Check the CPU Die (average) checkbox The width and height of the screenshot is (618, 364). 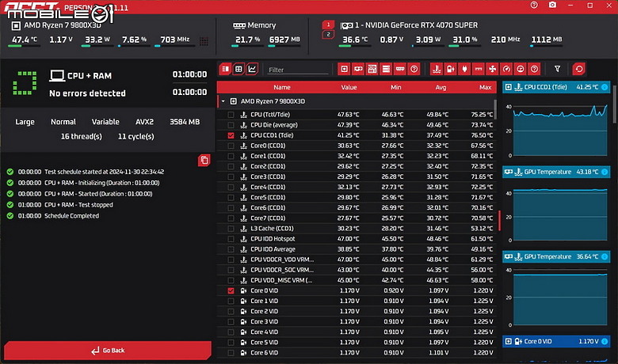[231, 125]
